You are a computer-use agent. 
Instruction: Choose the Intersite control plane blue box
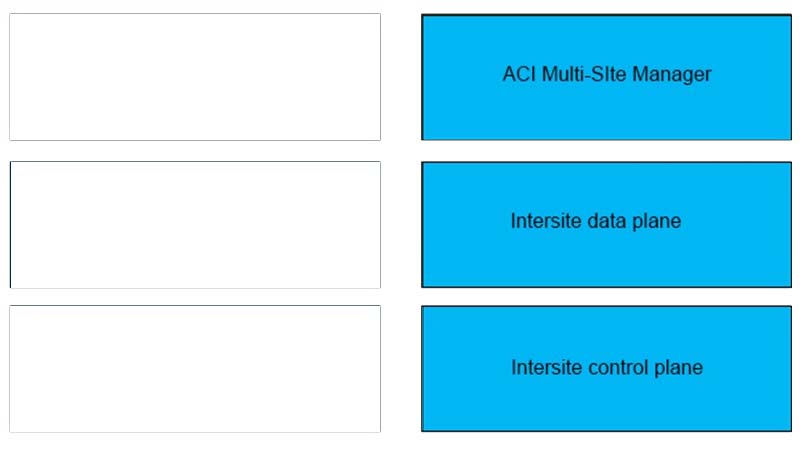(x=606, y=368)
